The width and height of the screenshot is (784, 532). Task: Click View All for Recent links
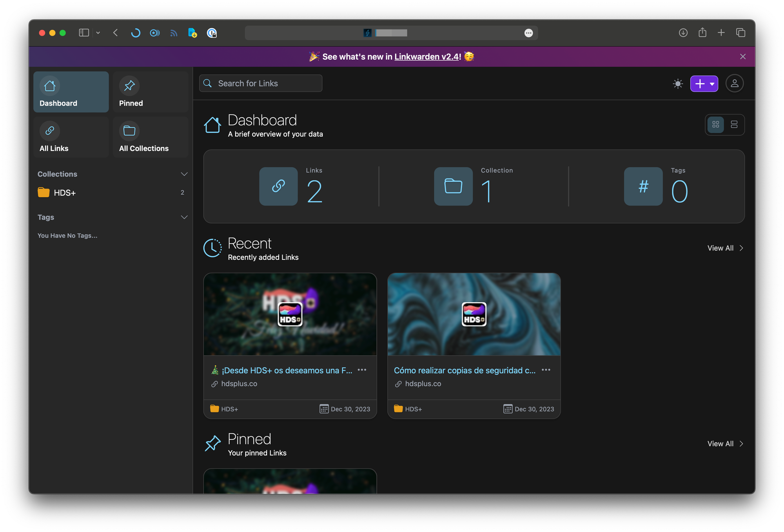pos(725,248)
